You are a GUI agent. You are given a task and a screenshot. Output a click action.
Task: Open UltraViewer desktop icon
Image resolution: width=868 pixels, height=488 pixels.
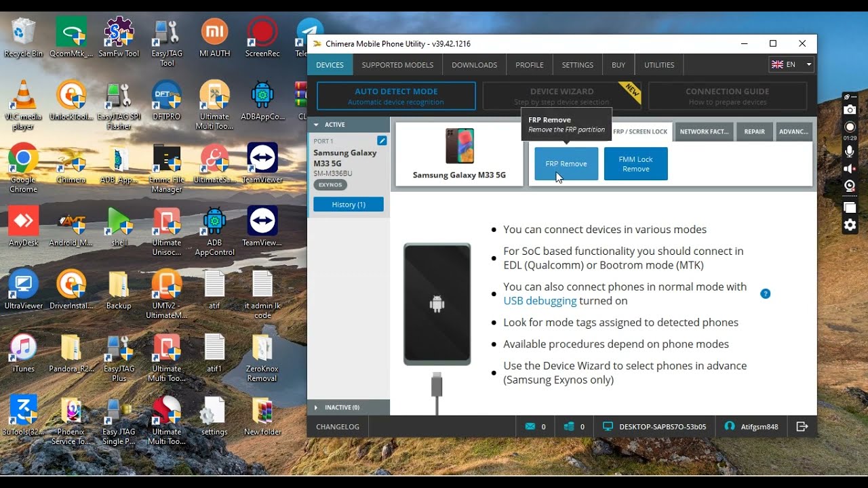[x=23, y=290]
